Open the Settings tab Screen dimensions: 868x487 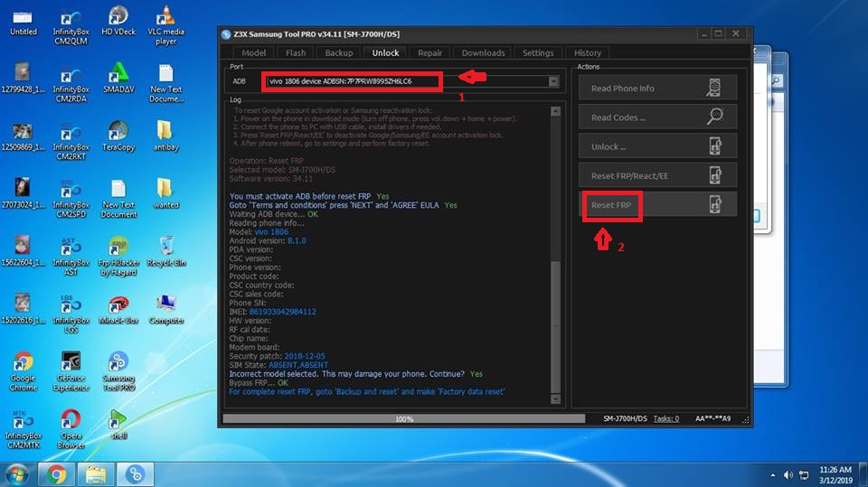point(538,53)
